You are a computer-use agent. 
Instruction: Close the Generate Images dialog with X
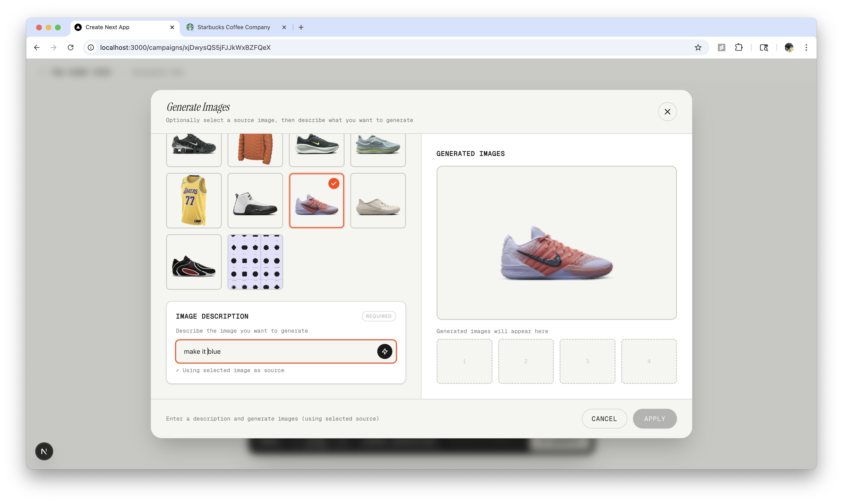click(667, 112)
